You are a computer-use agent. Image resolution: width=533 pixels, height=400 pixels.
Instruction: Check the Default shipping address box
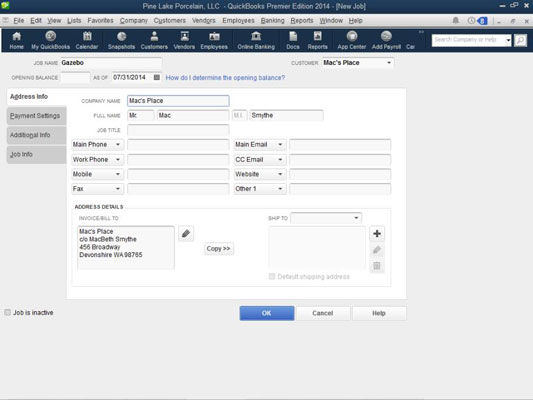click(272, 276)
